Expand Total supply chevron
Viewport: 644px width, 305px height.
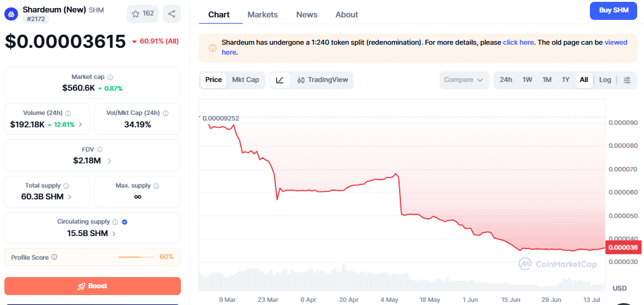coord(70,197)
